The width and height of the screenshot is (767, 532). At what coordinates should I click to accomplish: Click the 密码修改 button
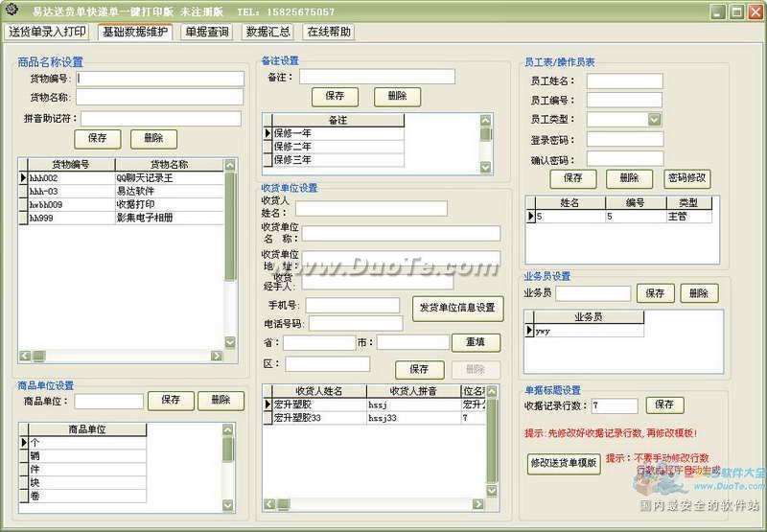pos(686,178)
